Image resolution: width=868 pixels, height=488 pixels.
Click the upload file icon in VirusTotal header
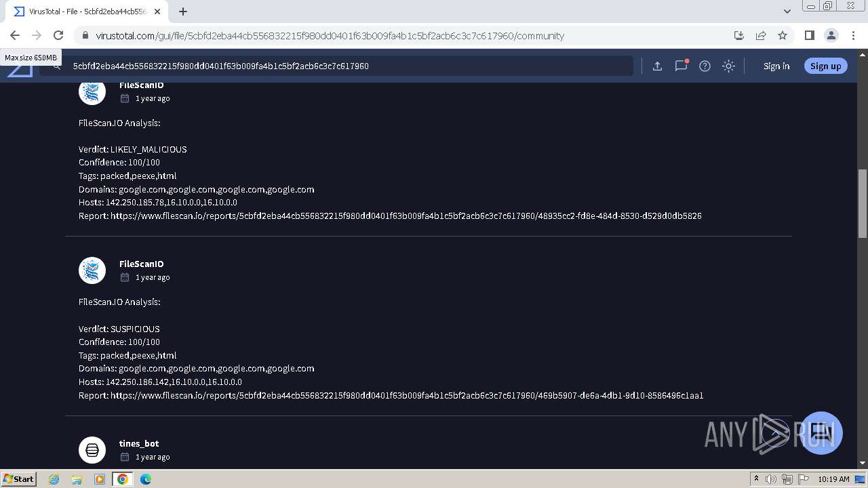(657, 66)
